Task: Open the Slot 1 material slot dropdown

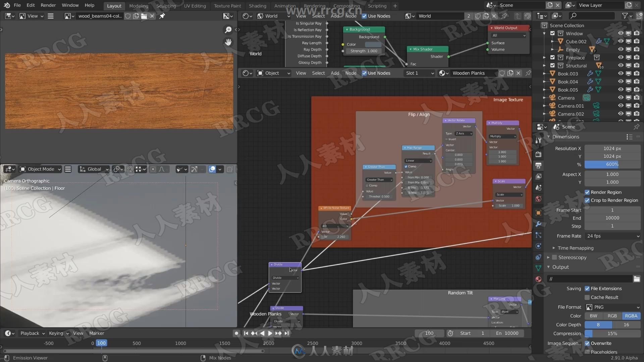Action: pyautogui.click(x=420, y=73)
